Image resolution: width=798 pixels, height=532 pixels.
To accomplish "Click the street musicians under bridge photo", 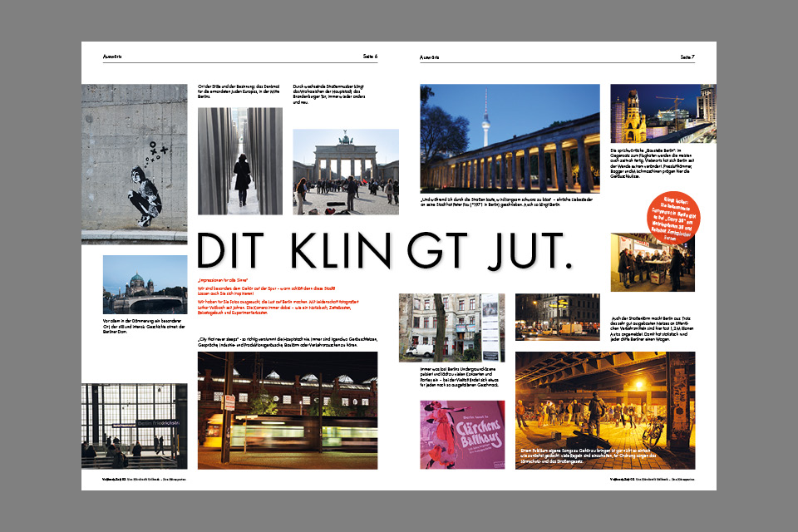I will (x=604, y=410).
